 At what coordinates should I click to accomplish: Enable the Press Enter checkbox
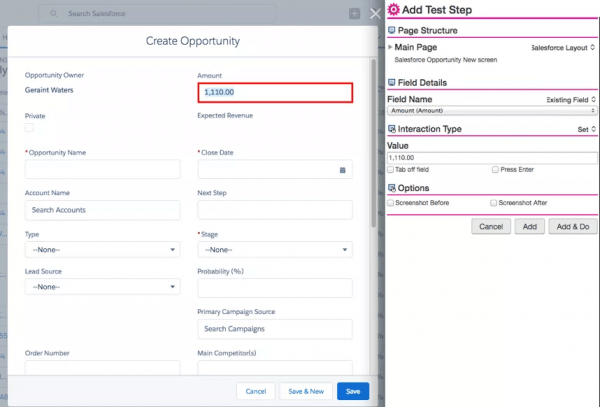[495, 169]
